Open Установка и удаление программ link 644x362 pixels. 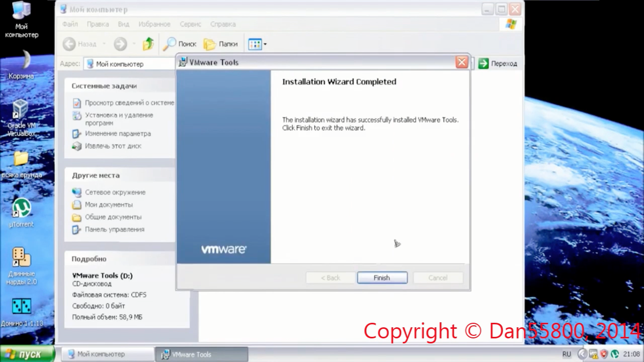coord(119,119)
